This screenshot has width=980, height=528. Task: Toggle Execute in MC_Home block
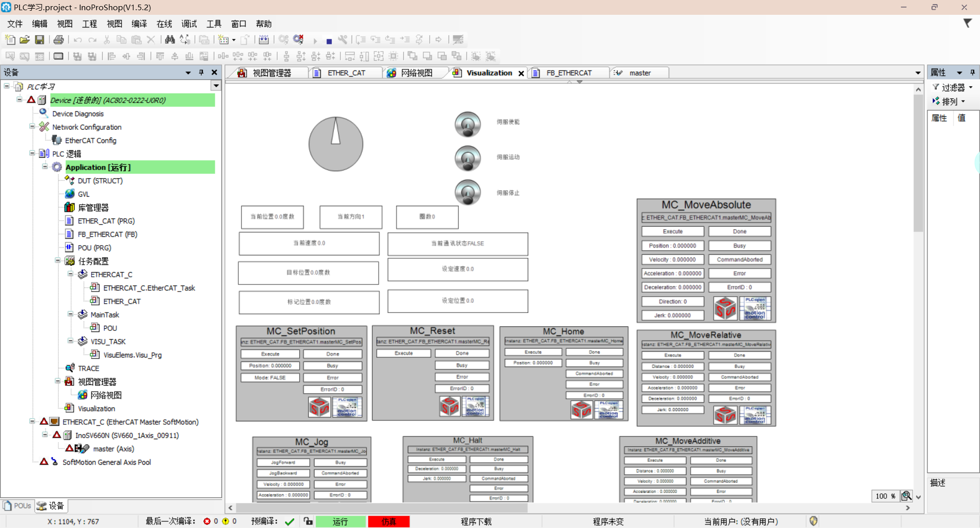[533, 352]
